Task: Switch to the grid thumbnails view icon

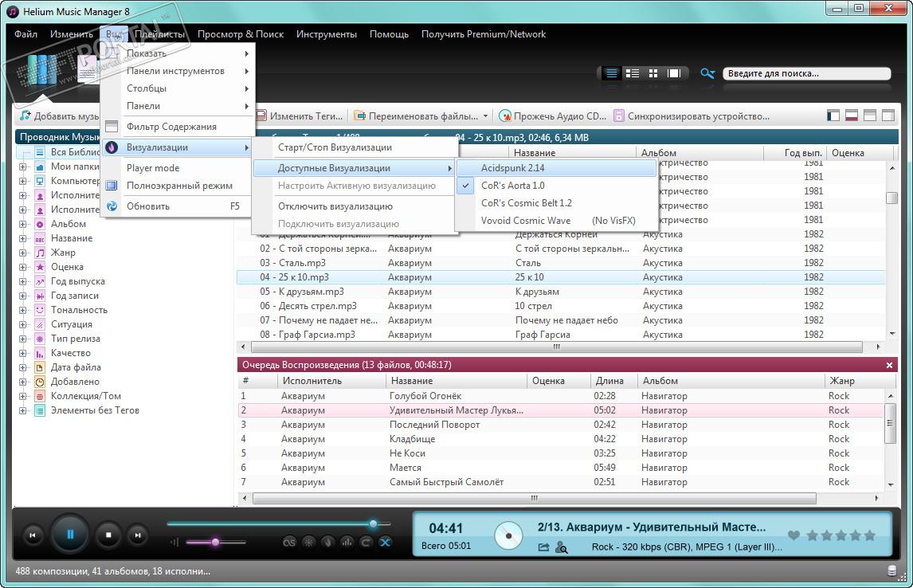Action: tap(653, 73)
